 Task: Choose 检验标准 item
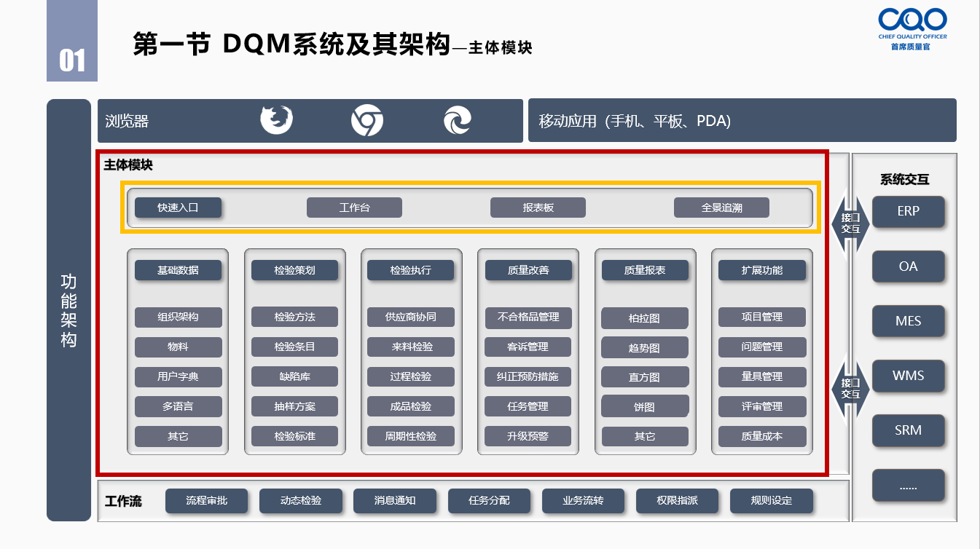[x=294, y=436]
